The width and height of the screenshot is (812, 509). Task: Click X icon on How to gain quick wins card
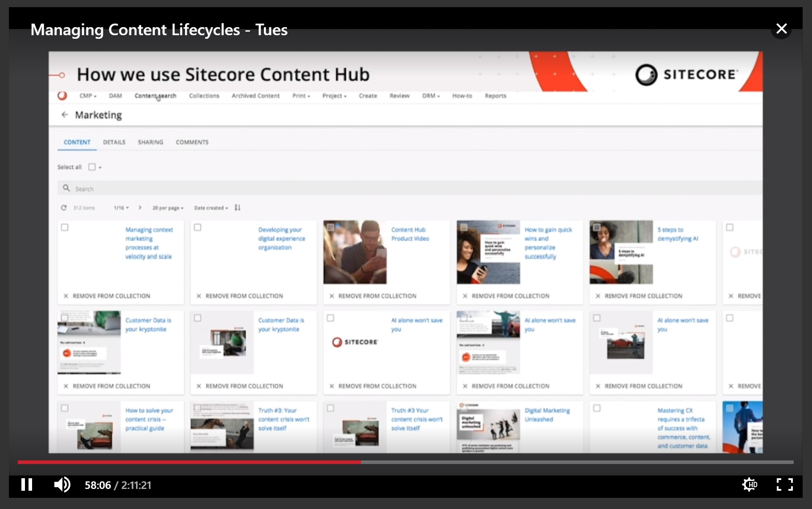tap(465, 296)
